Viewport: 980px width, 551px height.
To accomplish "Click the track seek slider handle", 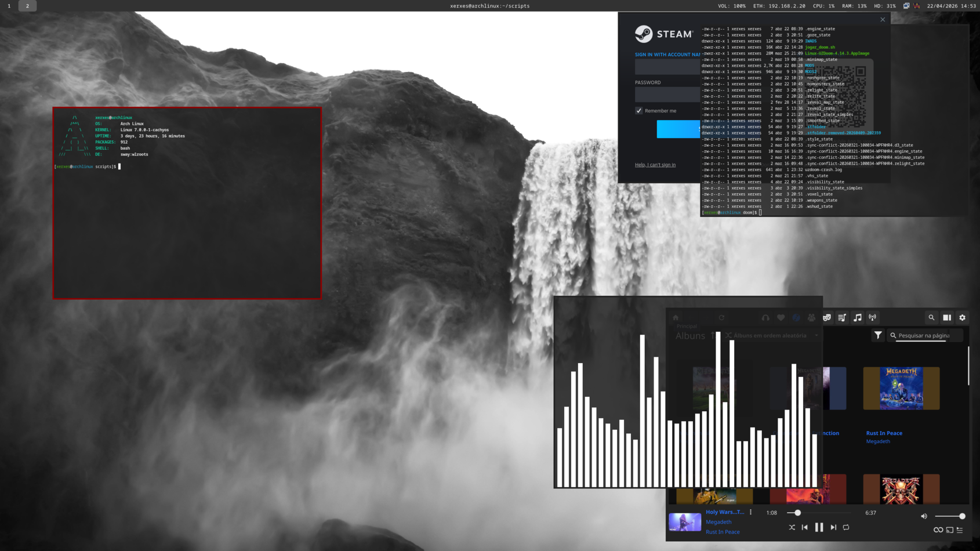I will (798, 513).
